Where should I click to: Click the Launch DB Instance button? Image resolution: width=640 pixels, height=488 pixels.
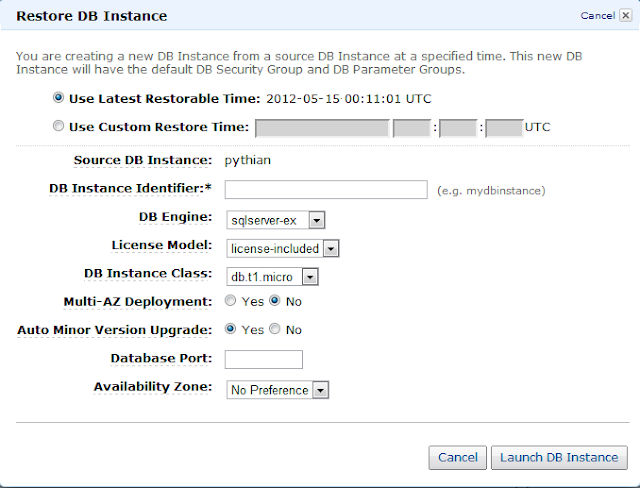[x=559, y=457]
